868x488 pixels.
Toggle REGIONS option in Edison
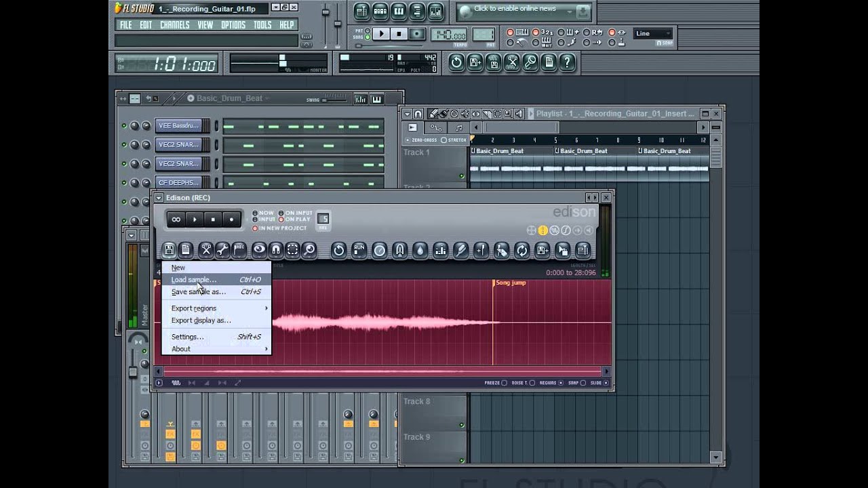pyautogui.click(x=552, y=383)
